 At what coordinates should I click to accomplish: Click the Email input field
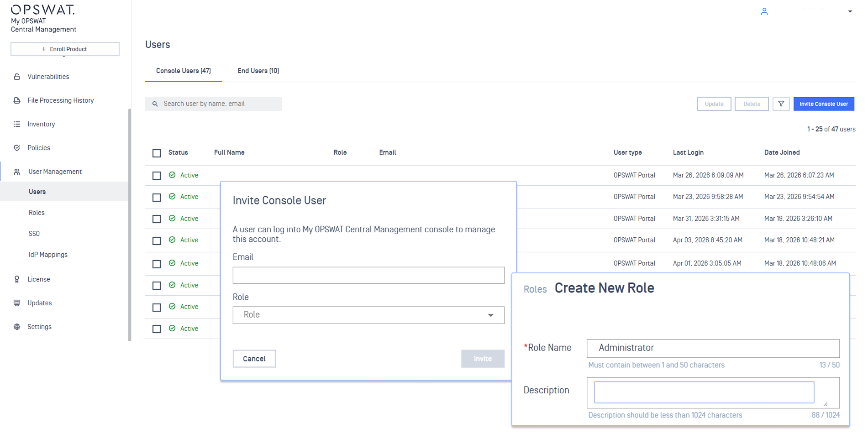pos(368,276)
